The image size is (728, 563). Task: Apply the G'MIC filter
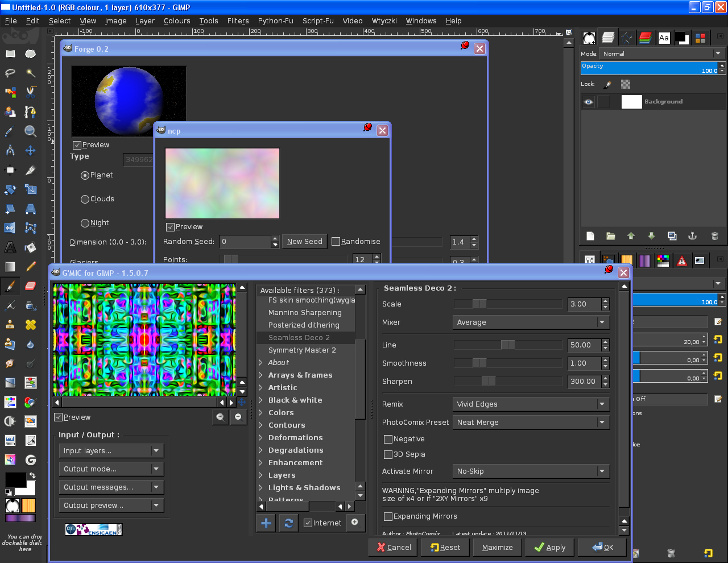click(x=549, y=548)
